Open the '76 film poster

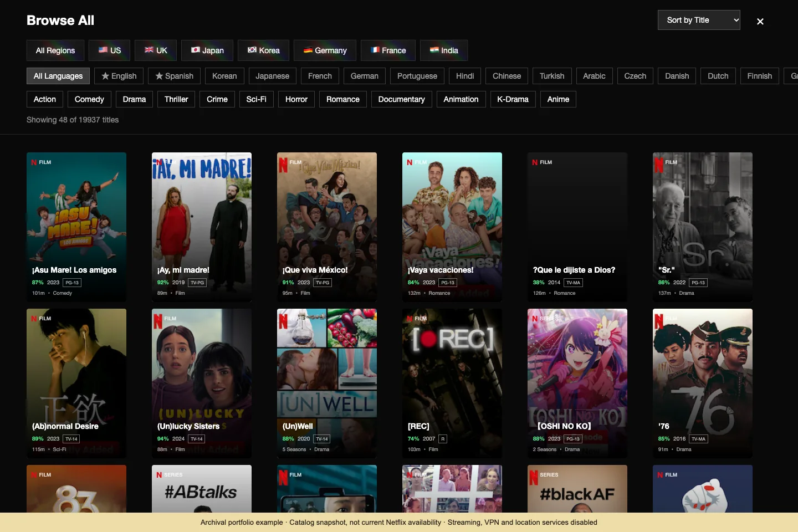tap(703, 383)
